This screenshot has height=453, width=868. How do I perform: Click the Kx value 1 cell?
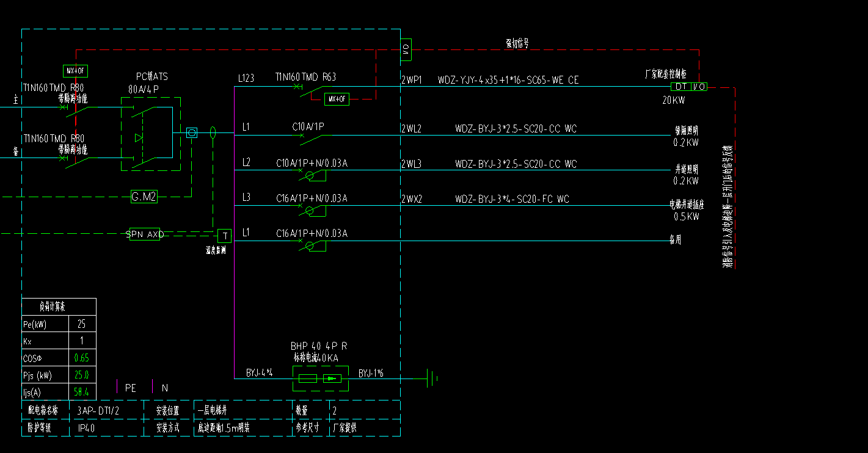point(82,341)
